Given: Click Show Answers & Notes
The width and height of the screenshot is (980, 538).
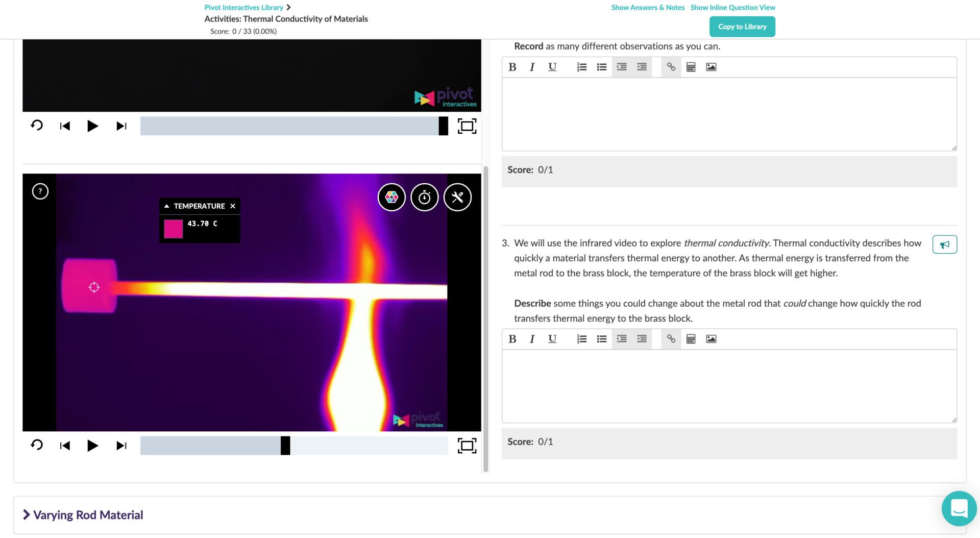Looking at the screenshot, I should point(648,8).
